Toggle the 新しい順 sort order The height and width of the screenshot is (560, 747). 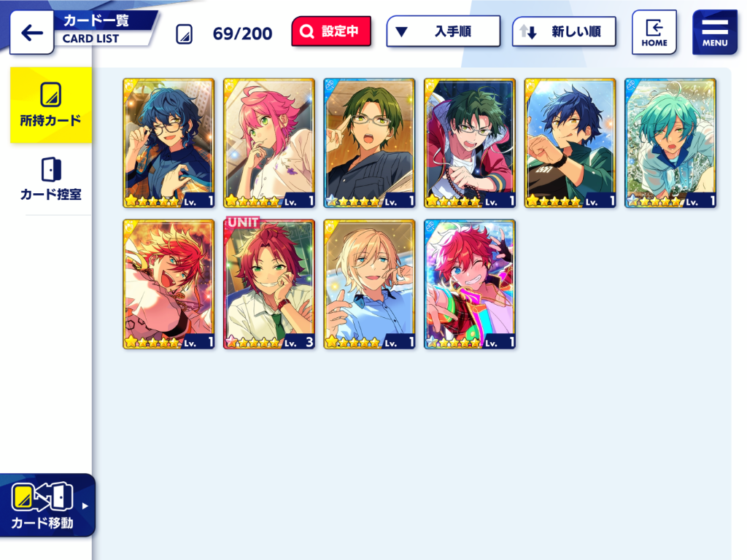tap(564, 31)
